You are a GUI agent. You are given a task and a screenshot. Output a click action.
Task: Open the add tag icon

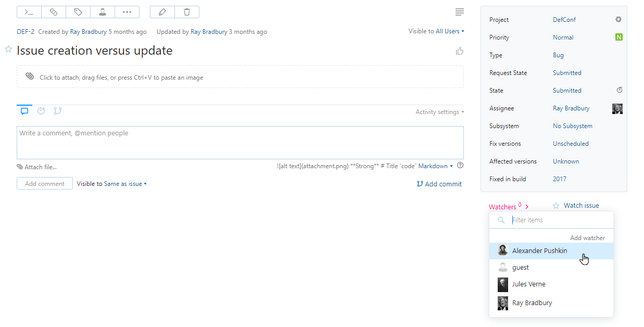78,11
